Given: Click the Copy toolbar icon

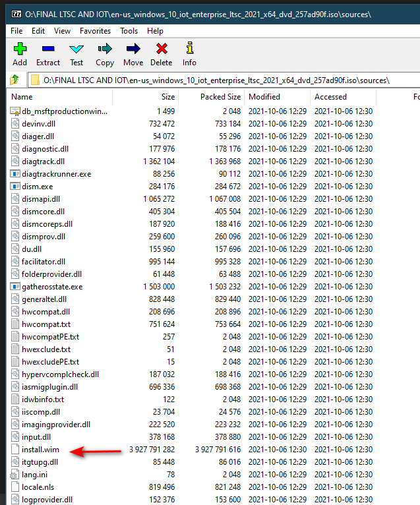Looking at the screenshot, I should pos(105,49).
